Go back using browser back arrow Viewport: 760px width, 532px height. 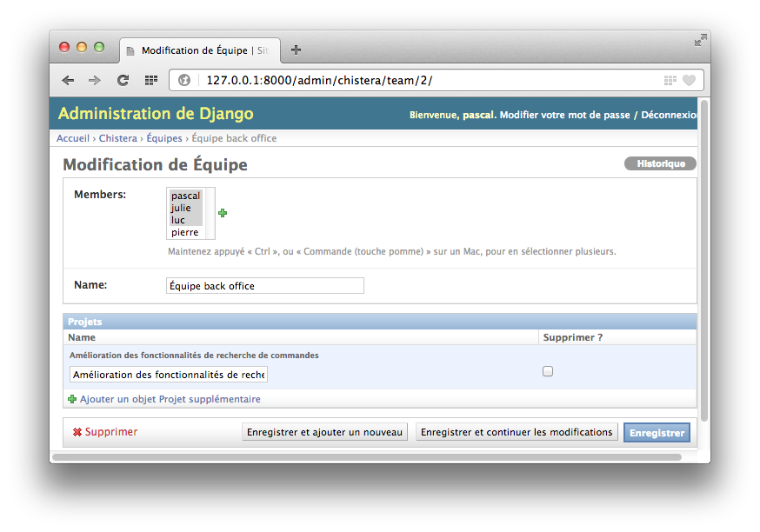[69, 80]
